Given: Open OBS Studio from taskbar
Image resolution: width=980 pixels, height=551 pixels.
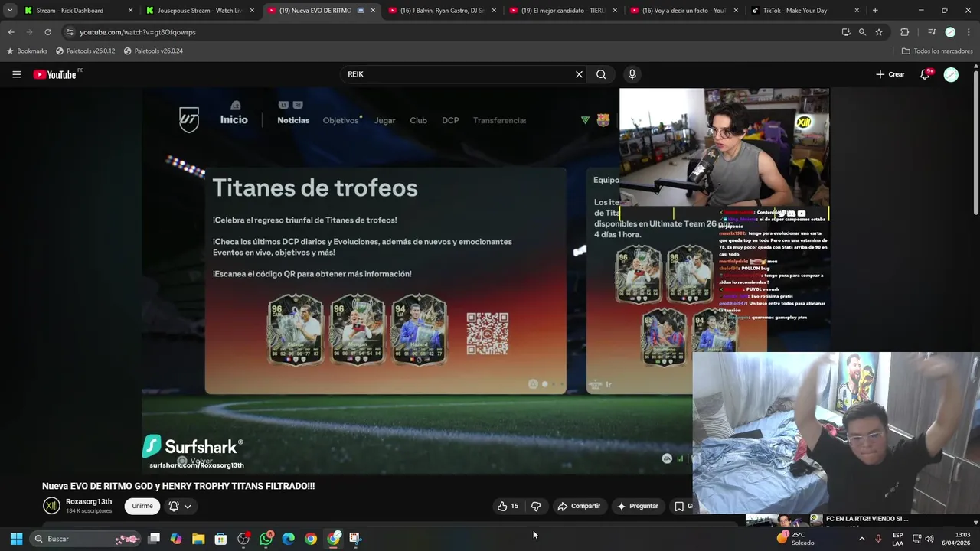Looking at the screenshot, I should tap(243, 539).
